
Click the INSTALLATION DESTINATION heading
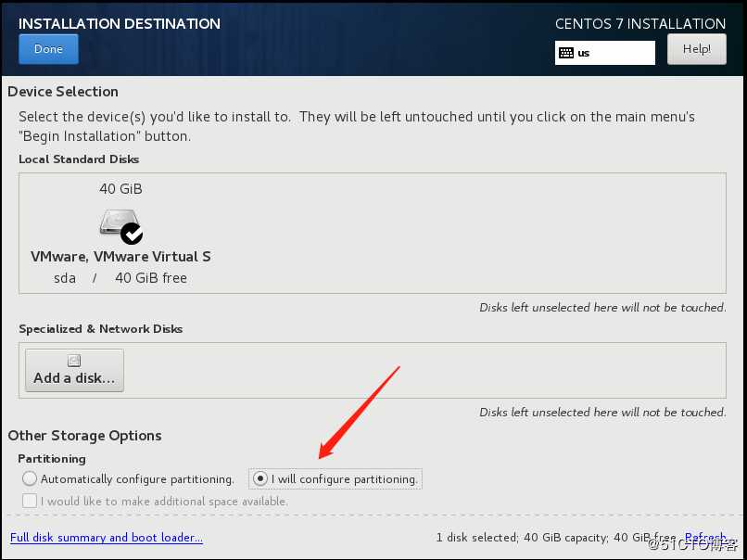pyautogui.click(x=120, y=24)
